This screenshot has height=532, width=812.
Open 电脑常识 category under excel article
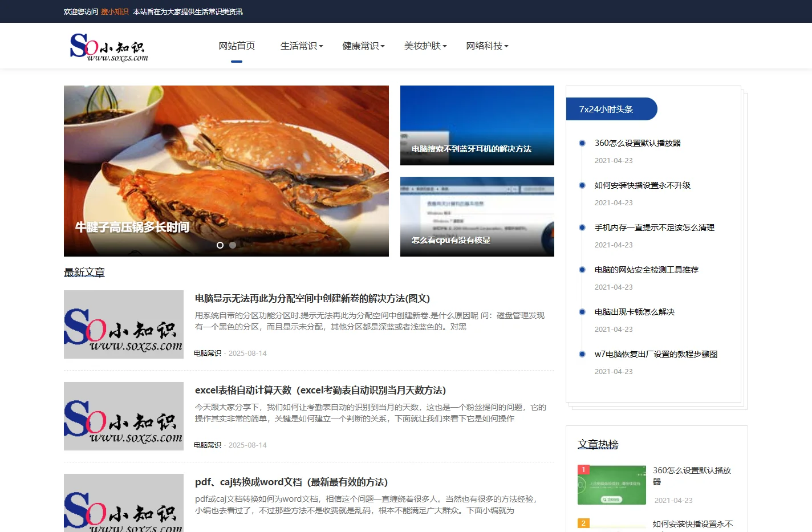tap(208, 445)
